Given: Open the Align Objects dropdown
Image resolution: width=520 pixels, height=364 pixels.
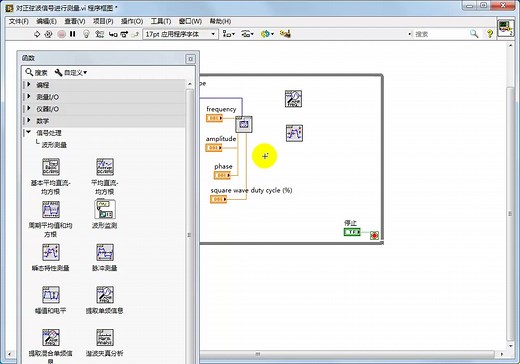Looking at the screenshot, I should pos(229,34).
